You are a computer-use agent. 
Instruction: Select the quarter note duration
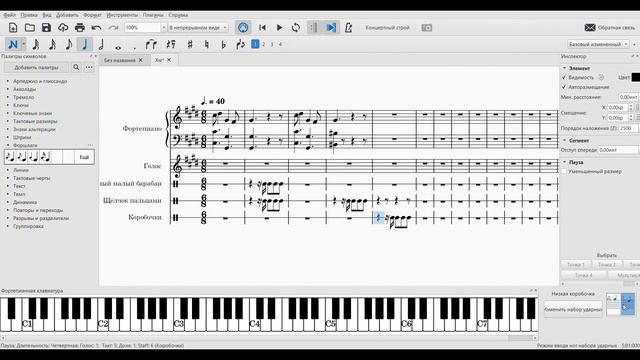85,44
